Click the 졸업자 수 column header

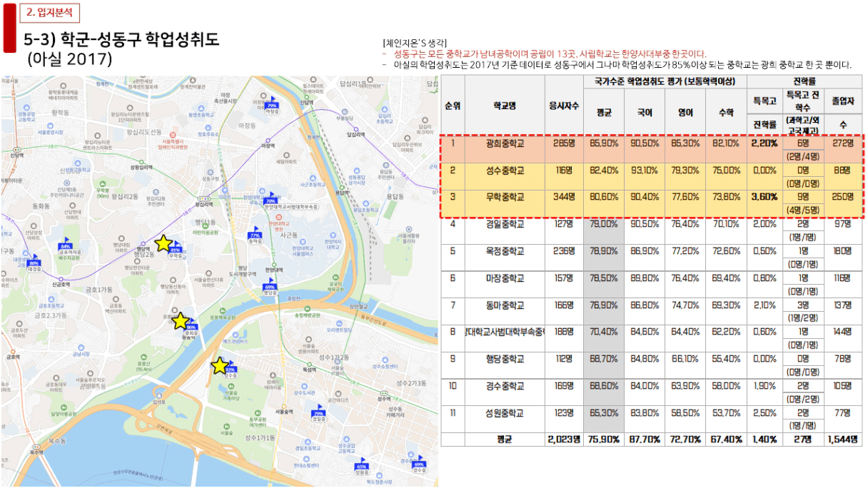[x=842, y=113]
